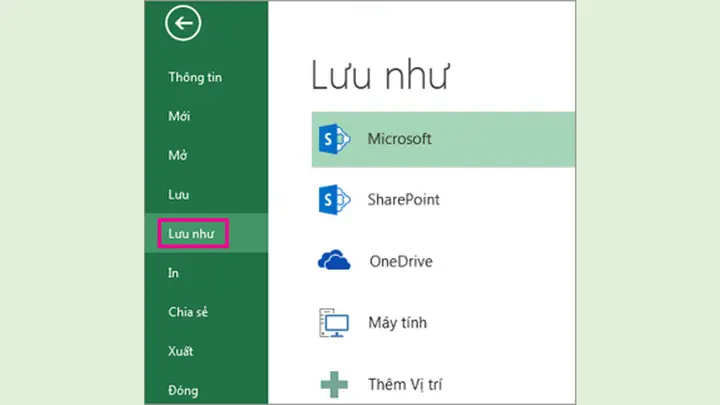The height and width of the screenshot is (405, 720).
Task: Open the Thông tin menu item
Action: [x=195, y=77]
